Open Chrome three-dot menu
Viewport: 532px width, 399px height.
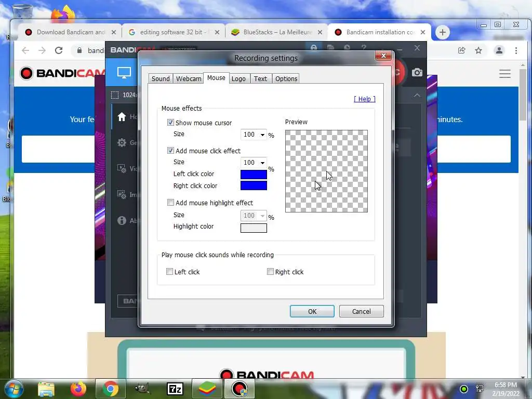516,50
